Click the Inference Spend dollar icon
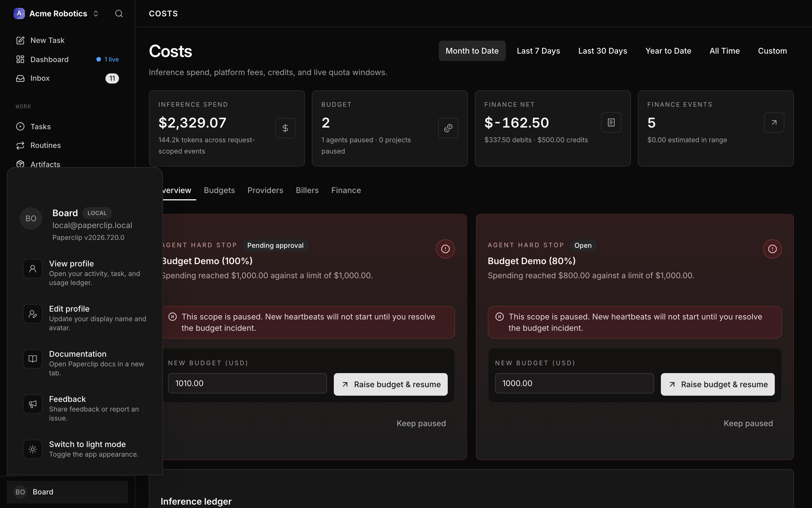 (x=285, y=128)
